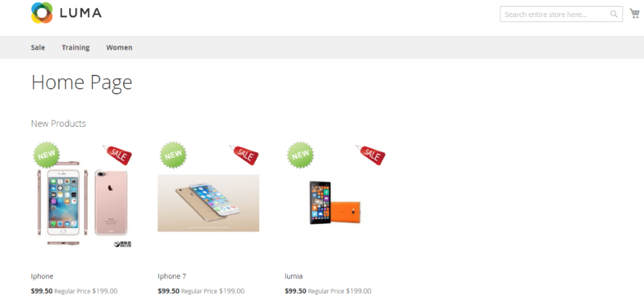This screenshot has height=303, width=644.
Task: Open the Sale menu
Action: [38, 47]
